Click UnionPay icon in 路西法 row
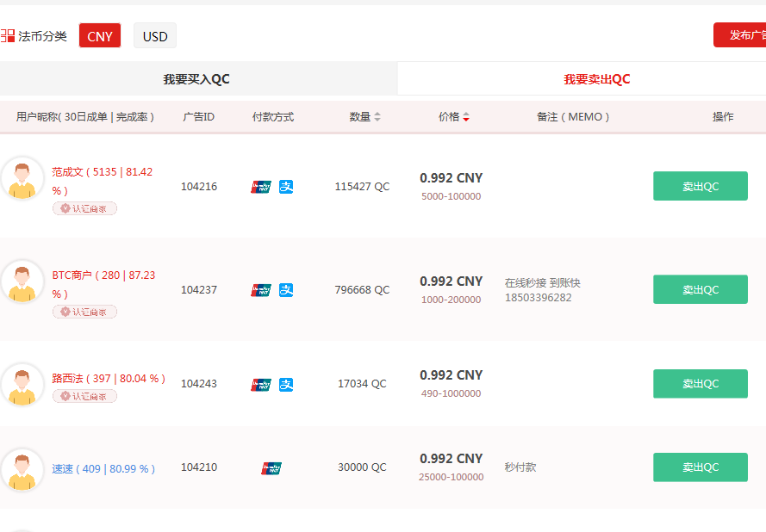 [261, 384]
